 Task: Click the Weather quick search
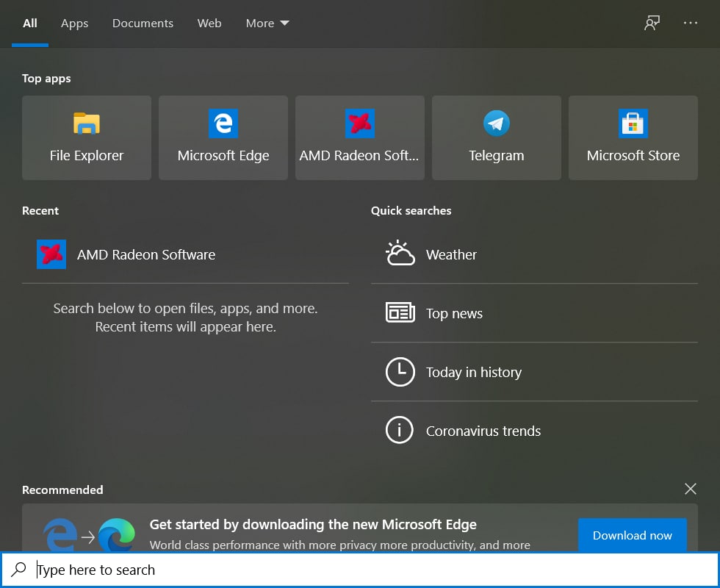tap(535, 254)
